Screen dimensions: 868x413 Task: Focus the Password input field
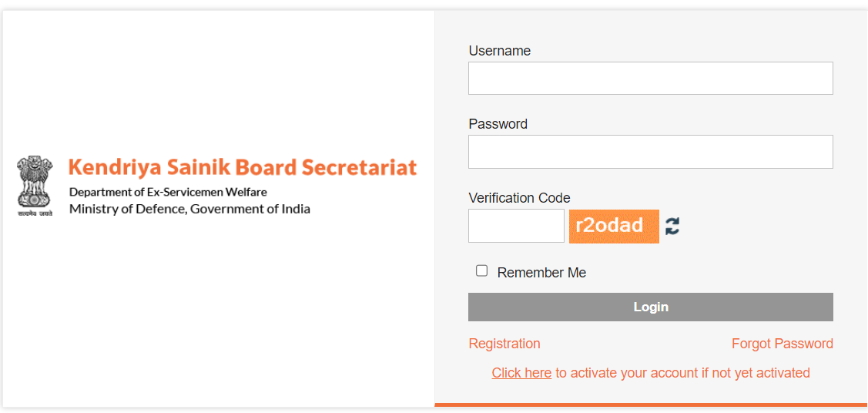click(651, 152)
